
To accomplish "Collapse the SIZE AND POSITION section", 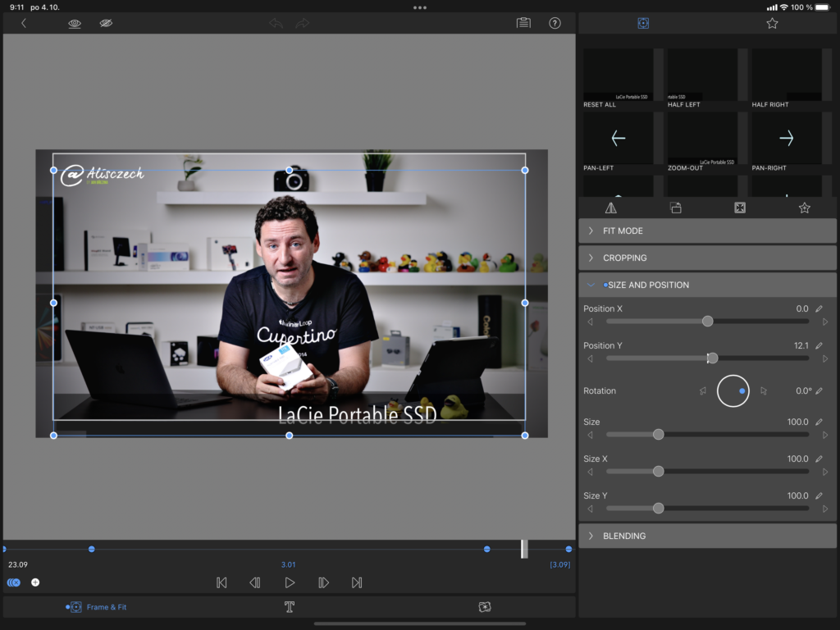I will pyautogui.click(x=707, y=285).
